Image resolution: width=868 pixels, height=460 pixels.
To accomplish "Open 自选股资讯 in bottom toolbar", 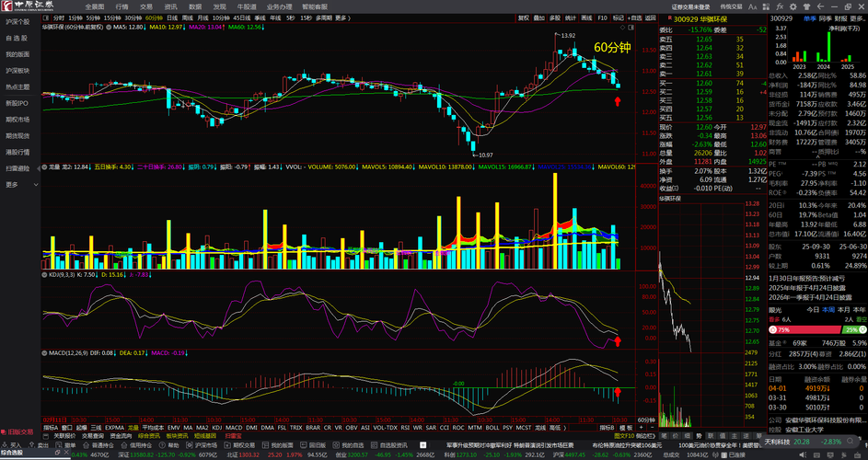I will click(x=388, y=445).
